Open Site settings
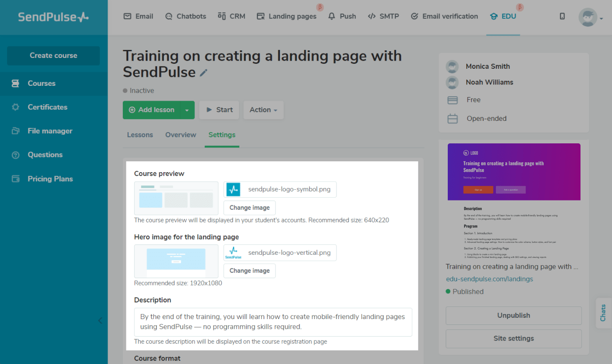Screen dimensions: 612x364 pos(513,338)
